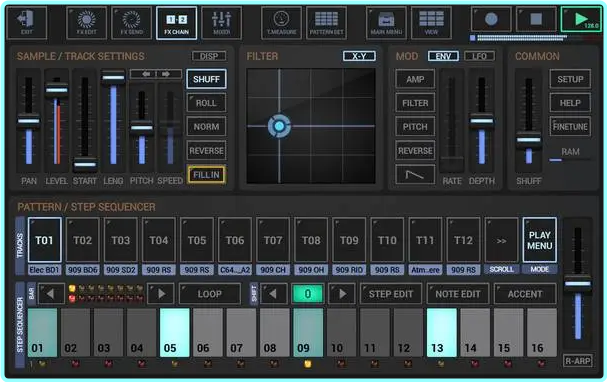Open the View layout menu
Image resolution: width=607 pixels, height=382 pixels.
(431, 23)
